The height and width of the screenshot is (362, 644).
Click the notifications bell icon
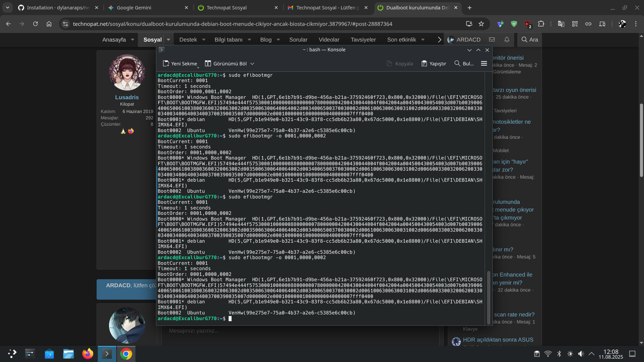click(x=506, y=40)
